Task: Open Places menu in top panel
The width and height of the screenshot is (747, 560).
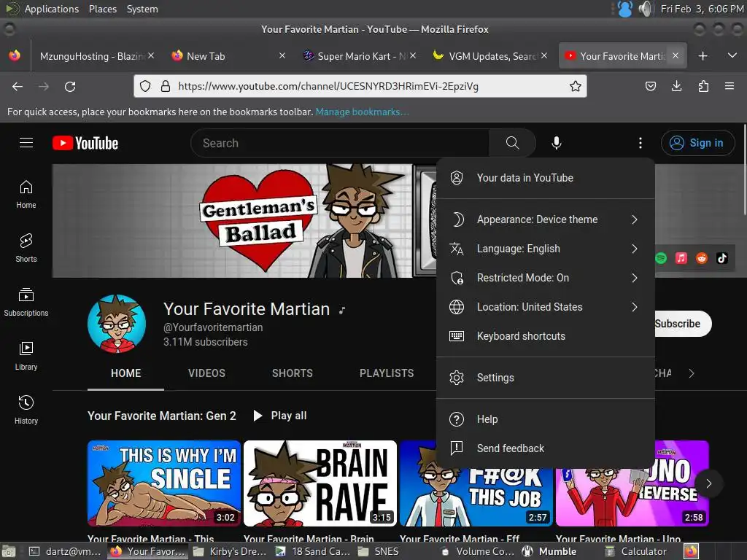Action: point(103,9)
